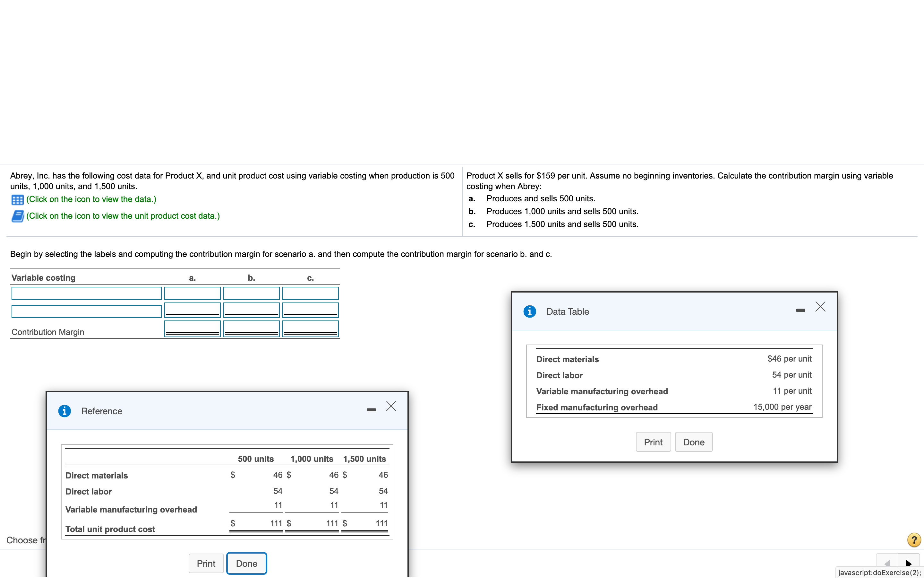Click the '15,000 per year' value
The width and height of the screenshot is (924, 578).
[782, 407]
